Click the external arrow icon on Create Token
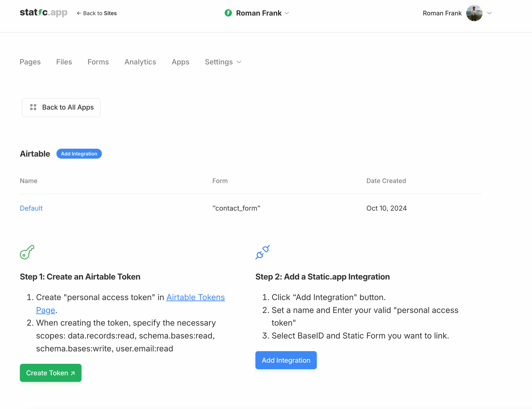The width and height of the screenshot is (532, 409). click(x=73, y=373)
